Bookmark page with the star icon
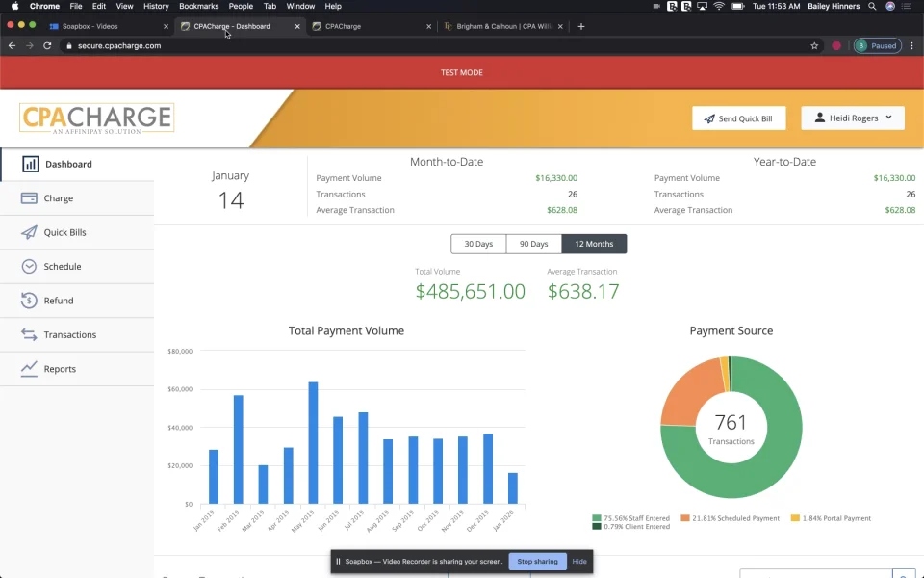Screen dimensions: 924x578 tap(814, 45)
